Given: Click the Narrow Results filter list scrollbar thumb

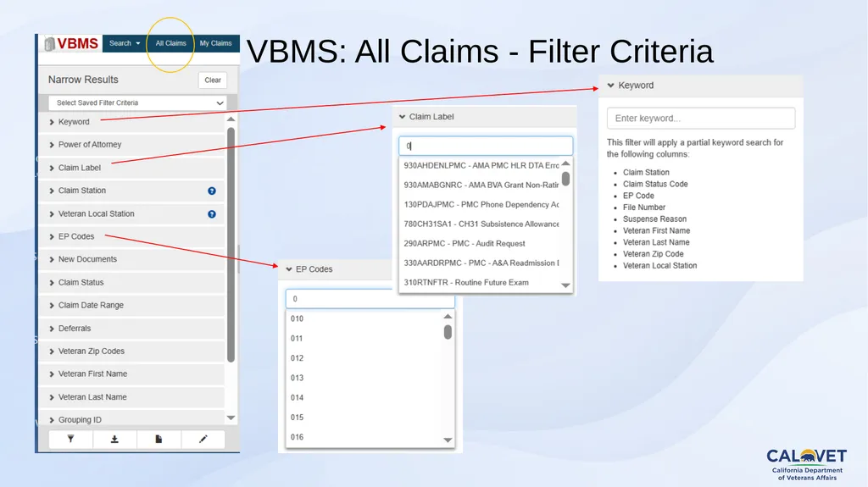Looking at the screenshot, I should tap(231, 245).
